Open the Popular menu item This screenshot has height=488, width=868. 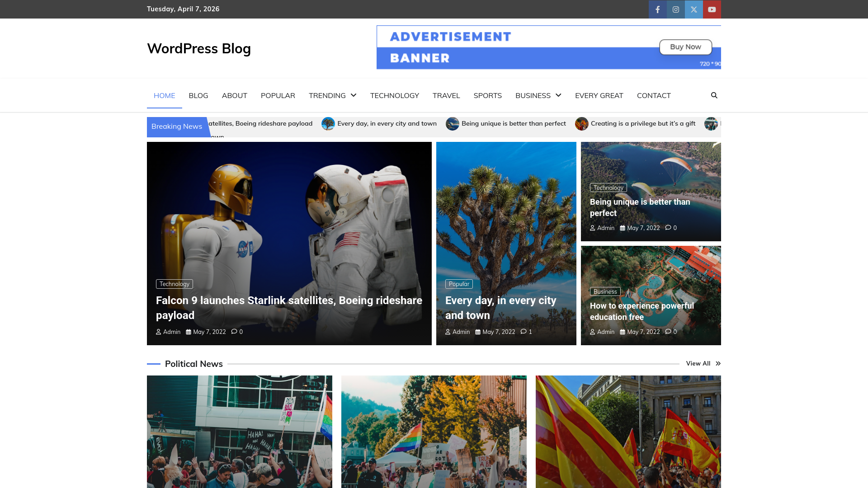(278, 95)
